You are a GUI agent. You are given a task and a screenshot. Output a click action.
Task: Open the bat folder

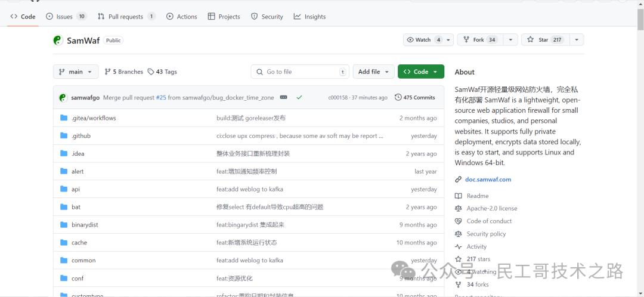point(76,207)
